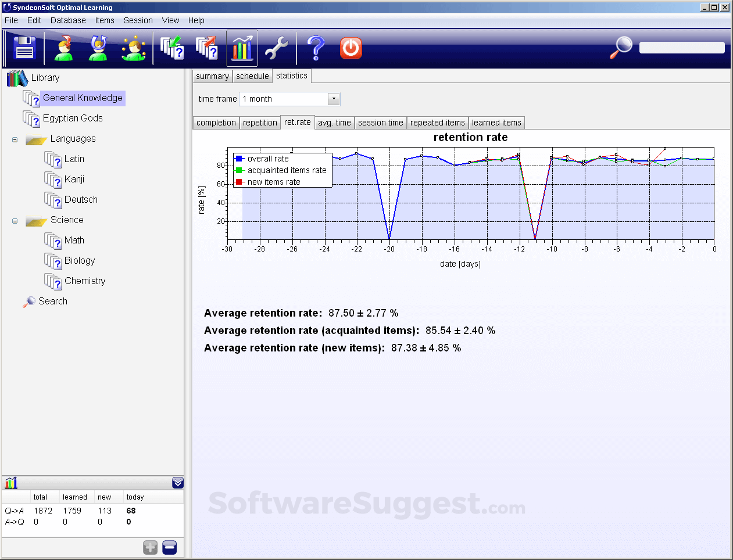The image size is (733, 560).
Task: Open the time frame dropdown
Action: pos(334,99)
